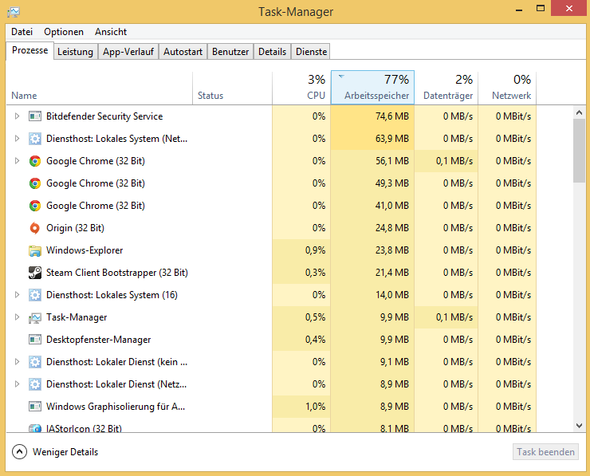Select Steam Client Bootstrapper (32 Bit) name
Image resolution: width=590 pixels, height=476 pixels.
coord(117,272)
